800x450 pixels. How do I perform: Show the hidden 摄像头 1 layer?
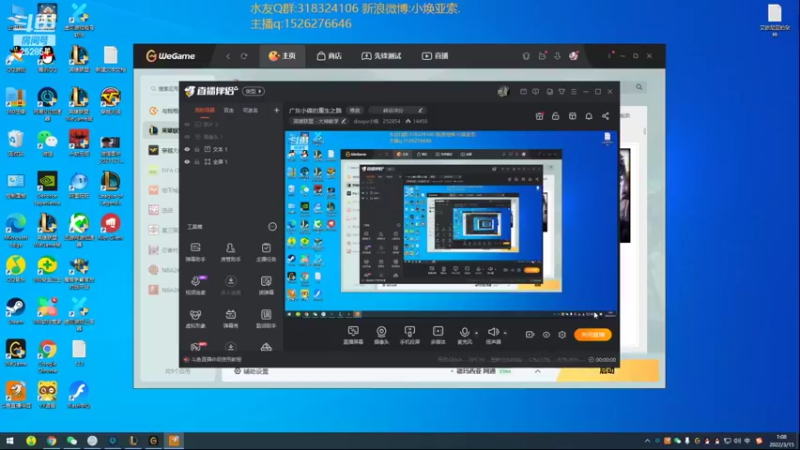pyautogui.click(x=187, y=137)
